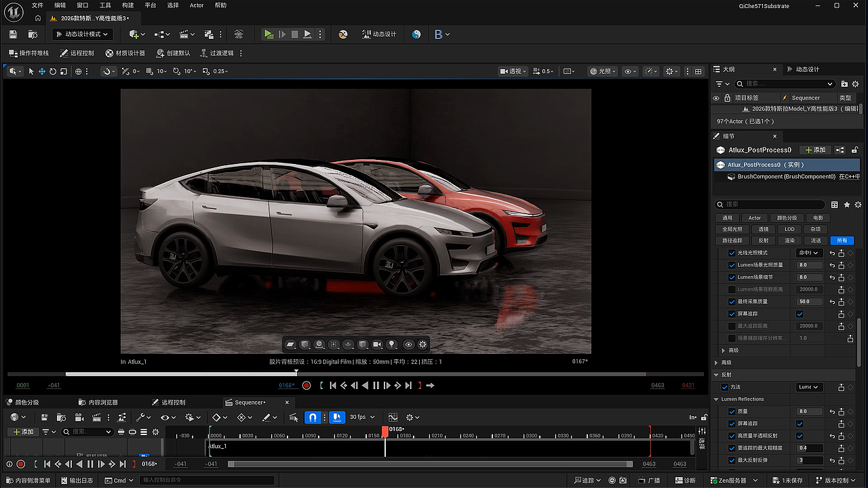Viewport: 868px width, 488px height.
Task: Toggle the 方法 override checkbox under 反射
Action: [725, 387]
